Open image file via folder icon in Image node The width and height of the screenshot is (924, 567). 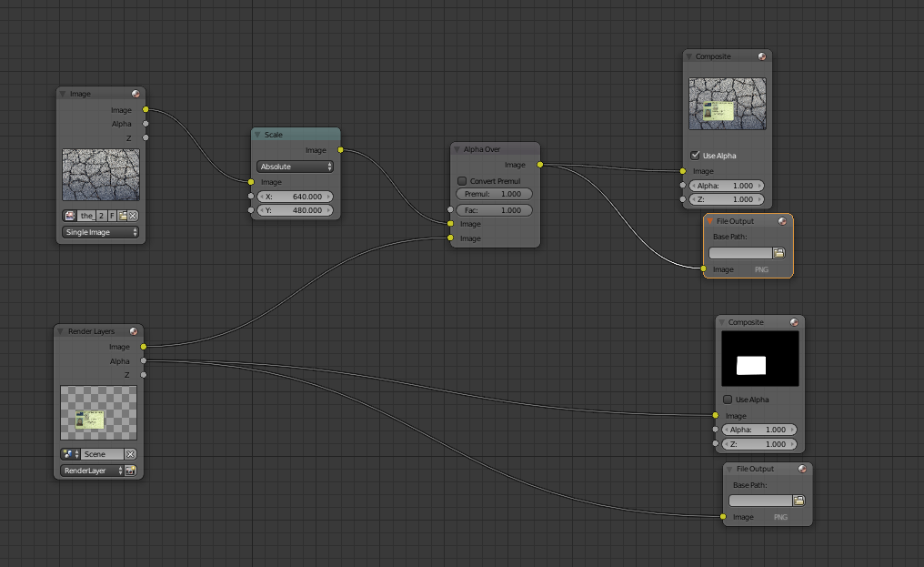click(x=123, y=216)
